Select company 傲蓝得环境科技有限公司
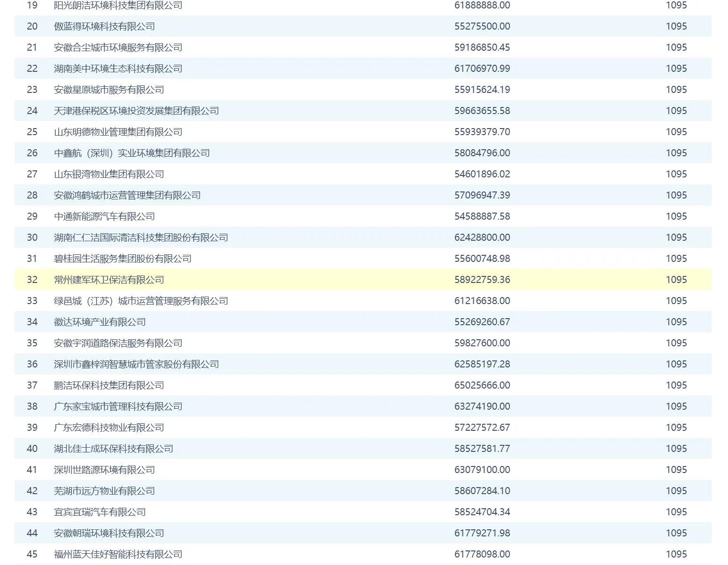Image resolution: width=728 pixels, height=565 pixels. (x=104, y=26)
